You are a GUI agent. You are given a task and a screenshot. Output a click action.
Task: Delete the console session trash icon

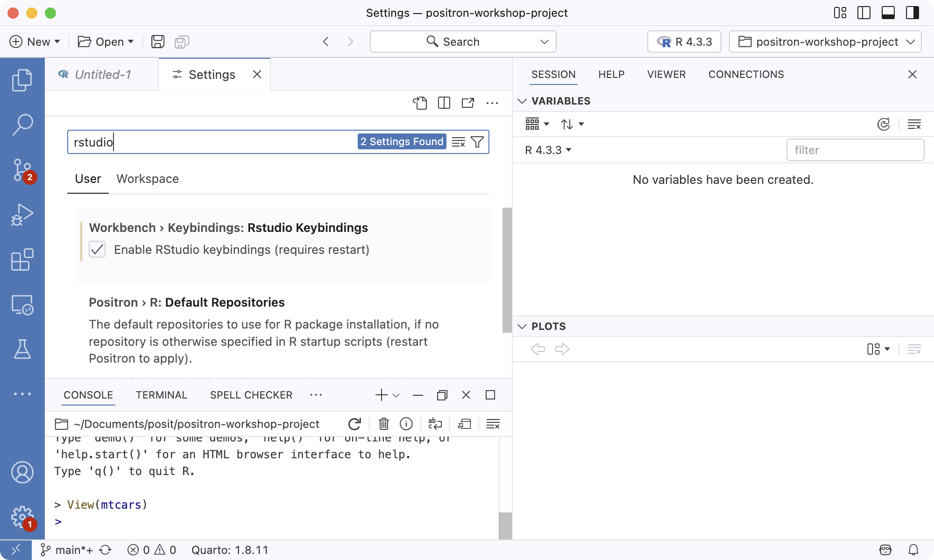384,424
